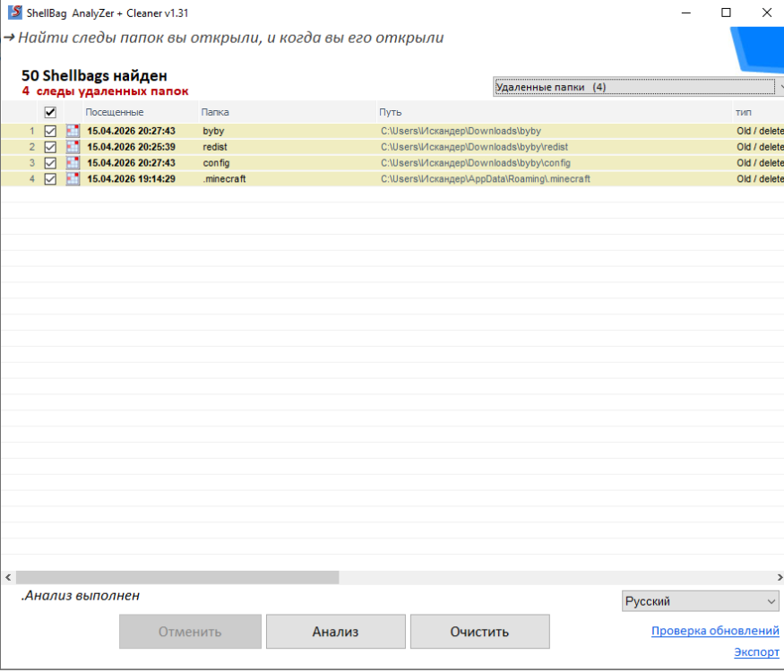Click the folder name config
The image size is (784, 672).
coord(216,163)
